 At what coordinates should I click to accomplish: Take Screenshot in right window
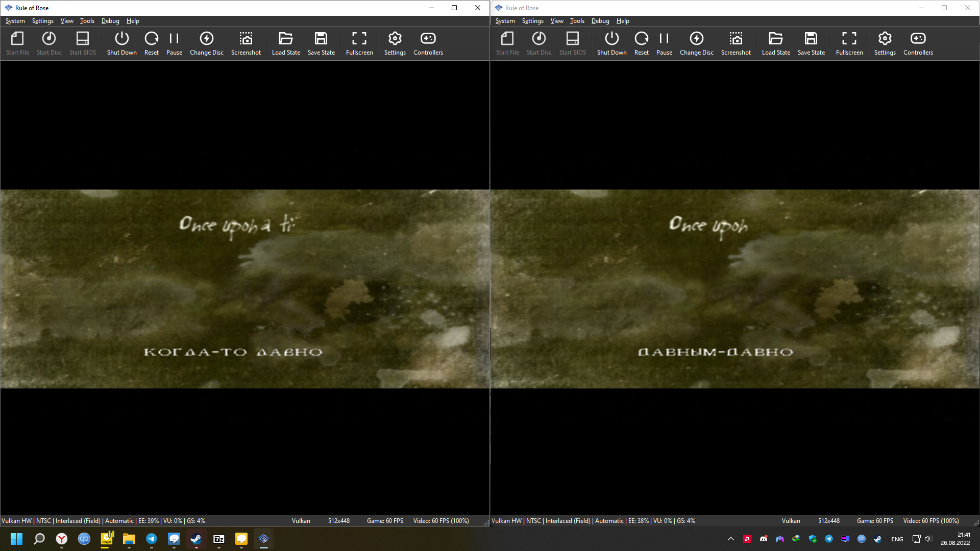pos(736,44)
